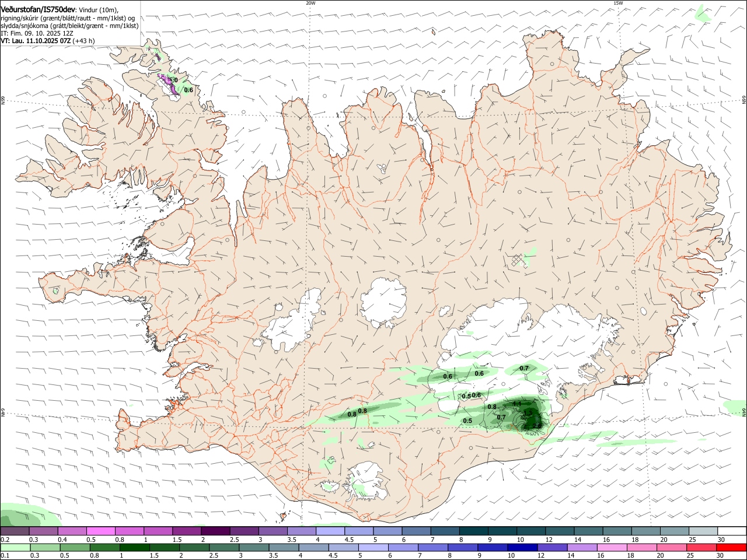Click the 20W longitude label
Screen dimensions: 747x560
[x=310, y=3]
